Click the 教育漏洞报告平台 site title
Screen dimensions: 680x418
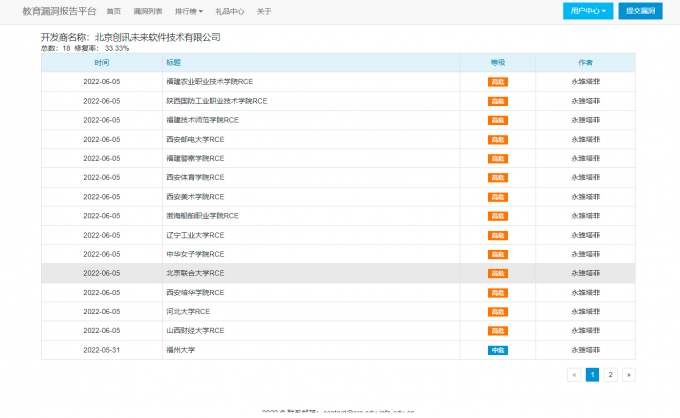(x=59, y=11)
